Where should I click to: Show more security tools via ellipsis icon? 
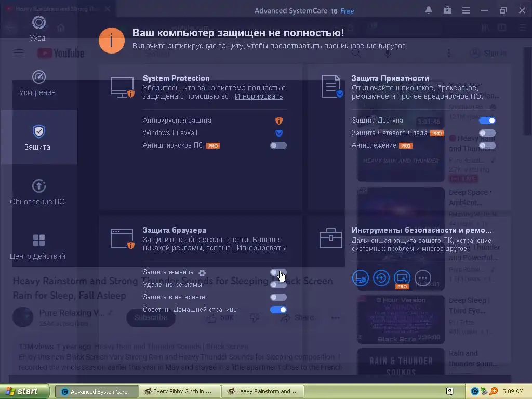[423, 278]
